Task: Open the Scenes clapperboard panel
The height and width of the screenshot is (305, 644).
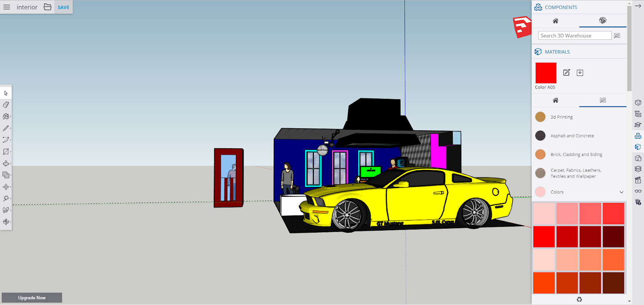Action: [x=638, y=180]
